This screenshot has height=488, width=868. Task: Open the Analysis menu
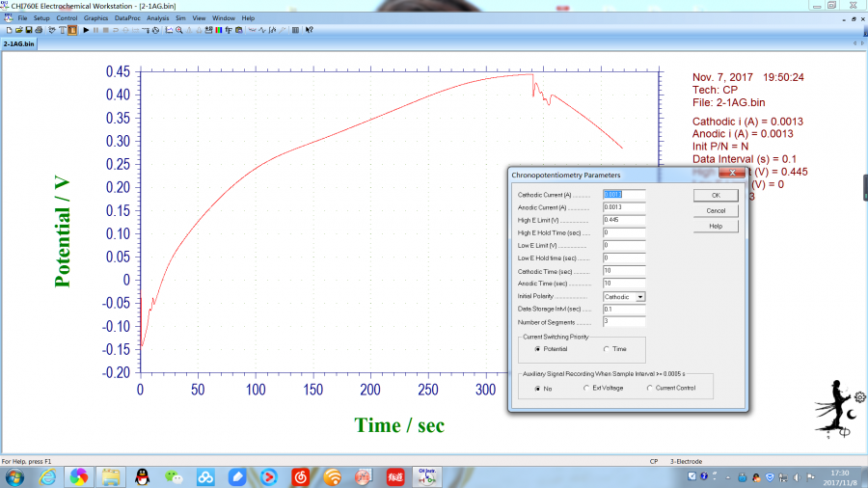pyautogui.click(x=158, y=18)
